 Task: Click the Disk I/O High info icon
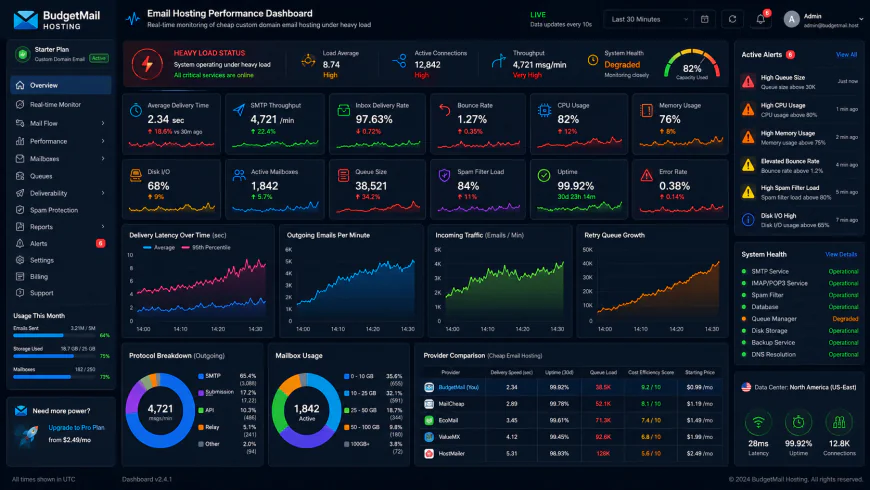748,220
